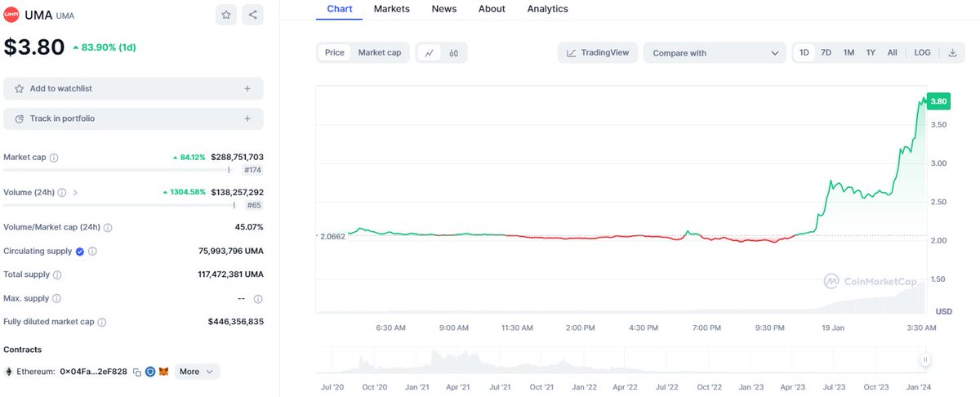This screenshot has height=397, width=980.
Task: Open the News tab
Action: [444, 9]
